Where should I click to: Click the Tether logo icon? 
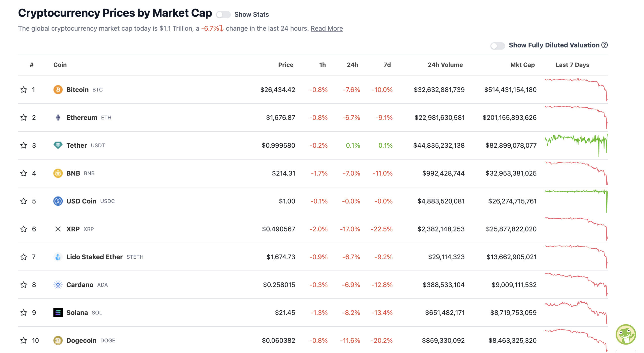[x=58, y=145]
